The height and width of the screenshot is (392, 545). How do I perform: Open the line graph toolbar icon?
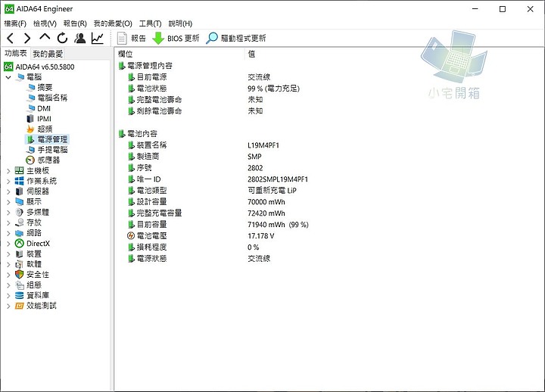98,38
